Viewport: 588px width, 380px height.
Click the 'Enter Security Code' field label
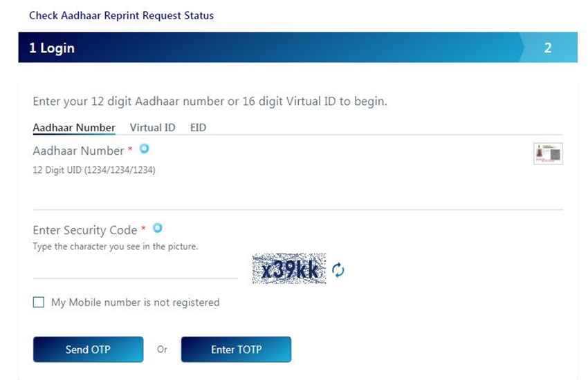(x=85, y=230)
